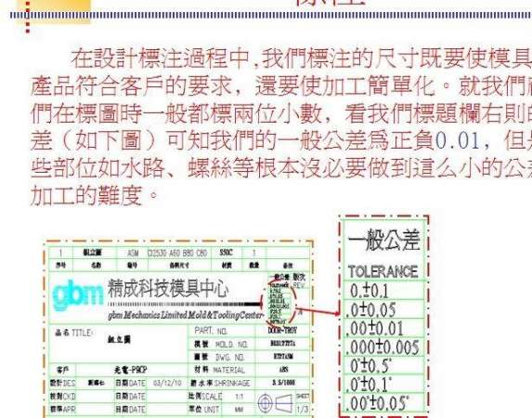This screenshot has width=532, height=418.
Task: Click the sheet number 1/3 cell
Action: tap(303, 409)
